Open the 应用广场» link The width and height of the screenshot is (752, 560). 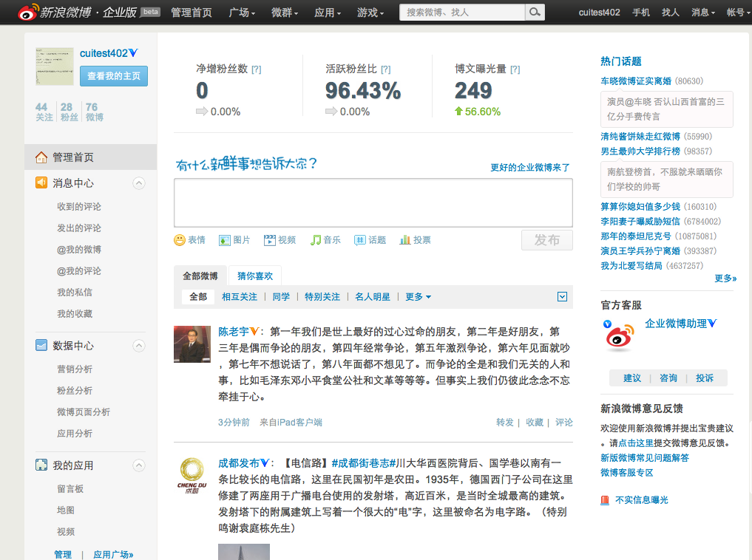coord(113,554)
